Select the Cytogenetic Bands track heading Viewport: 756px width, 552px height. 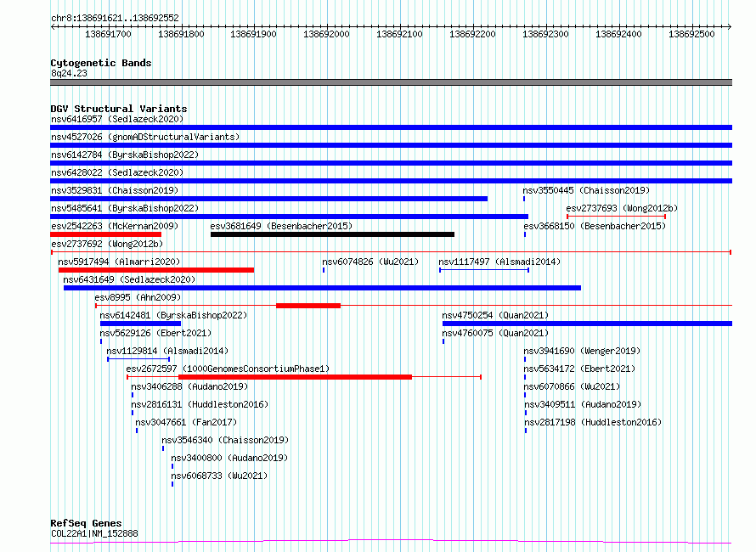101,63
